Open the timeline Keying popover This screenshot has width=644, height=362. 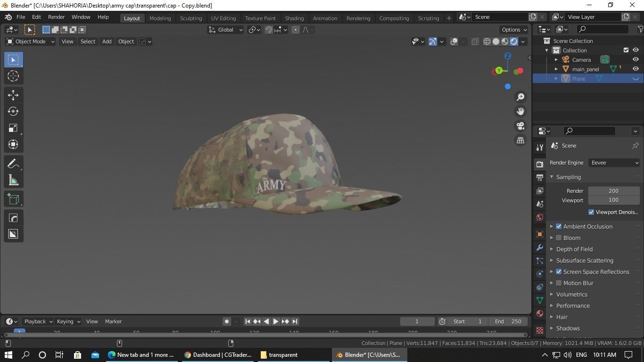[x=68, y=321]
